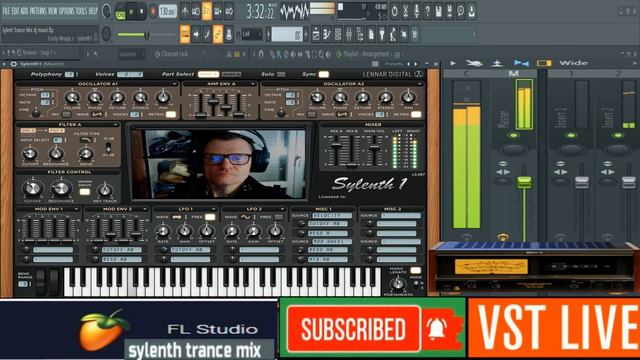
Task: Toggle Oscillator A2 Retrig switch
Action: click(x=416, y=114)
